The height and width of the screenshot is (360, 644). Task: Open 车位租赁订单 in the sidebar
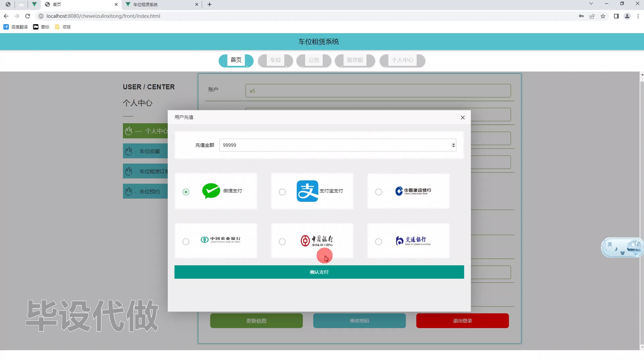coord(145,171)
